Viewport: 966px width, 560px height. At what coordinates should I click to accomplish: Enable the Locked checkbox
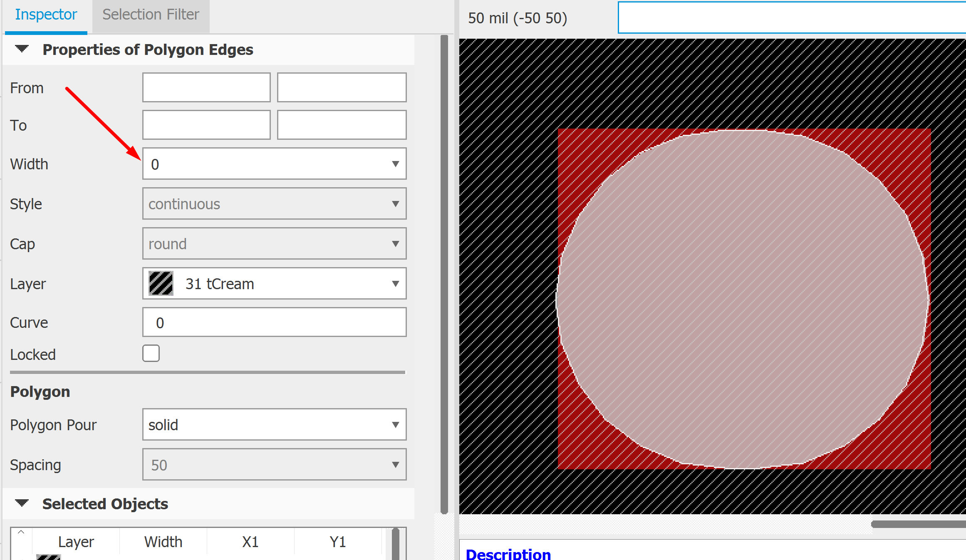click(x=151, y=353)
